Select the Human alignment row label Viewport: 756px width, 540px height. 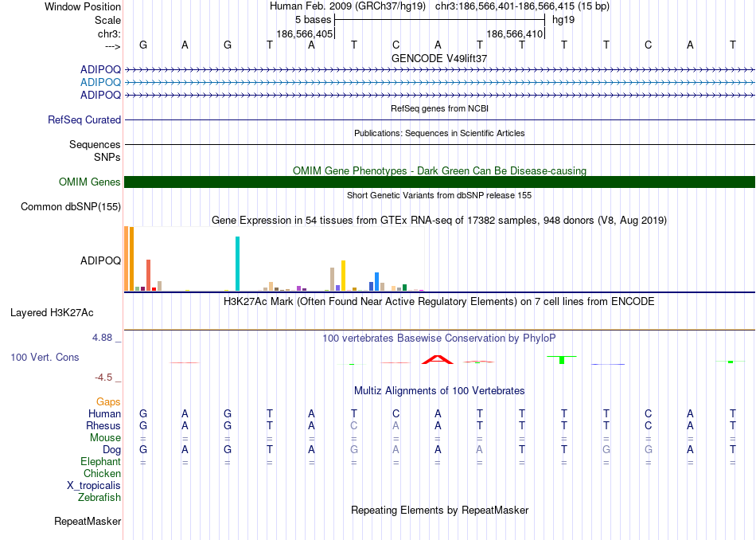pyautogui.click(x=104, y=413)
